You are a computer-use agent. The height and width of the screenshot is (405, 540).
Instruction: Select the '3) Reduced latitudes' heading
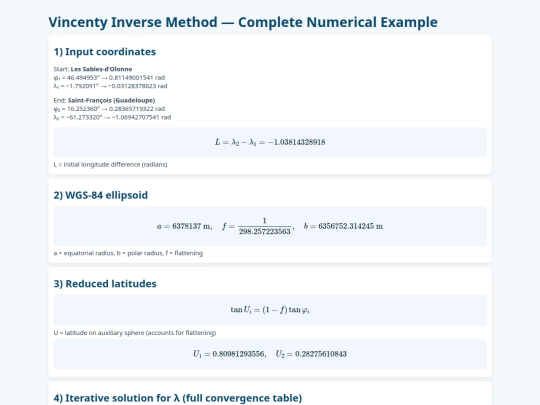105,284
